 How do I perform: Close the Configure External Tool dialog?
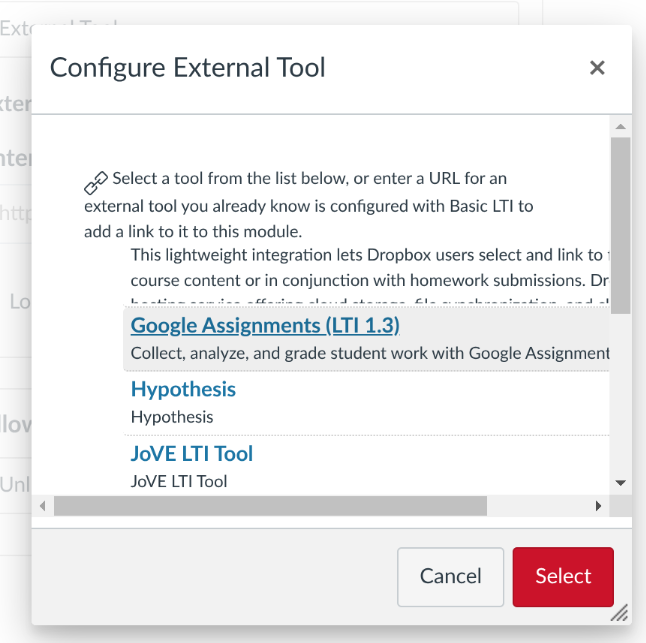coord(597,68)
